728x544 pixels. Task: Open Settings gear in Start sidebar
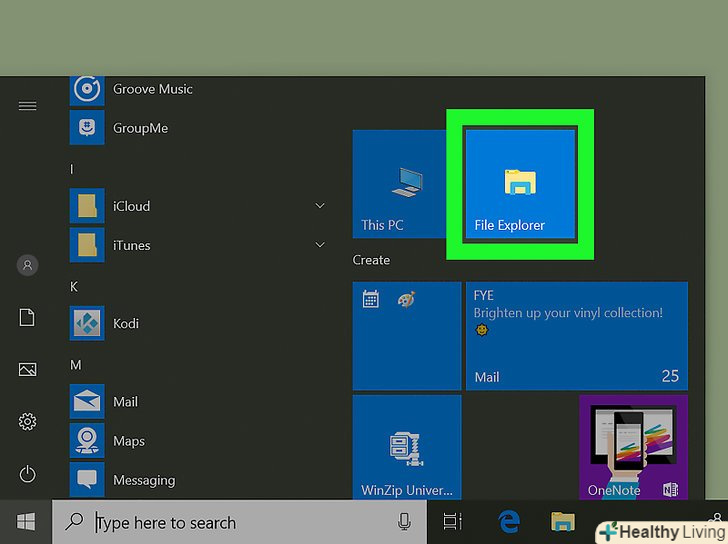[x=28, y=422]
